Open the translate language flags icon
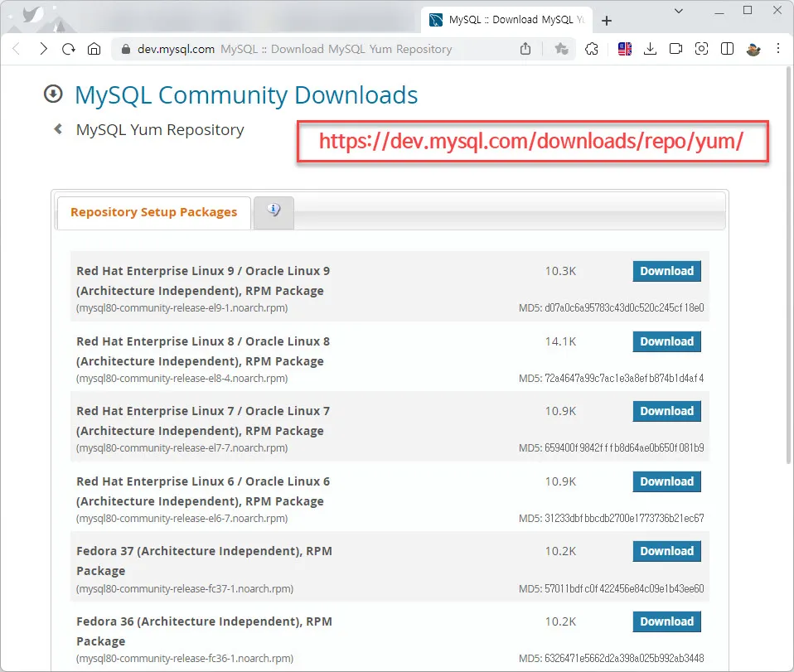 (x=624, y=49)
